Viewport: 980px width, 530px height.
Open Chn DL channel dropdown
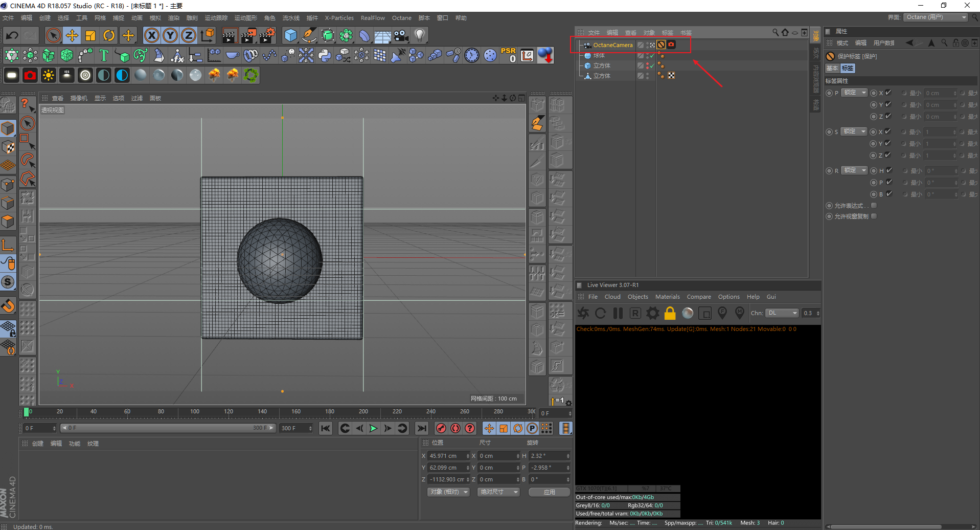coord(782,313)
